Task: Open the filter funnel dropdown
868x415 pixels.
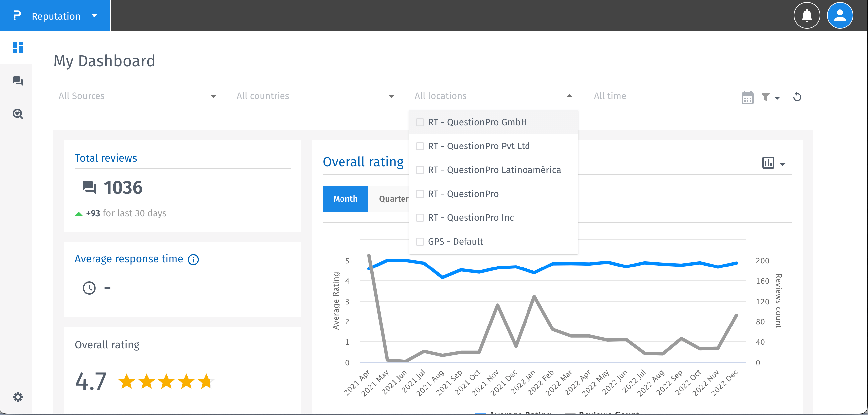Action: click(x=770, y=97)
